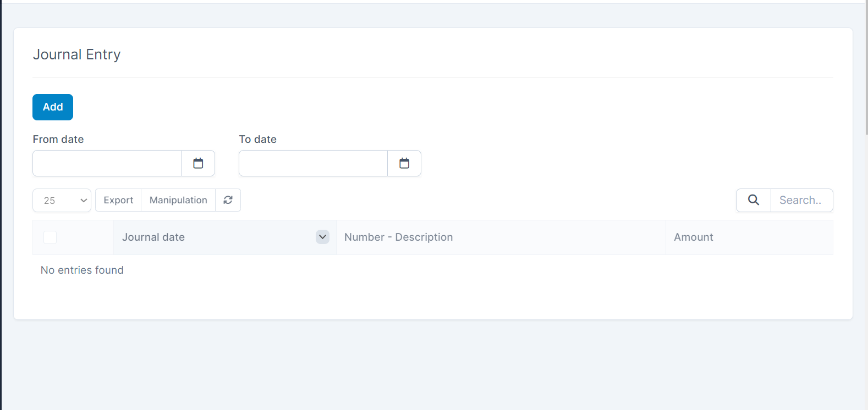Screen dimensions: 868x410
Task: Focus the To date text field
Action: 314,163
